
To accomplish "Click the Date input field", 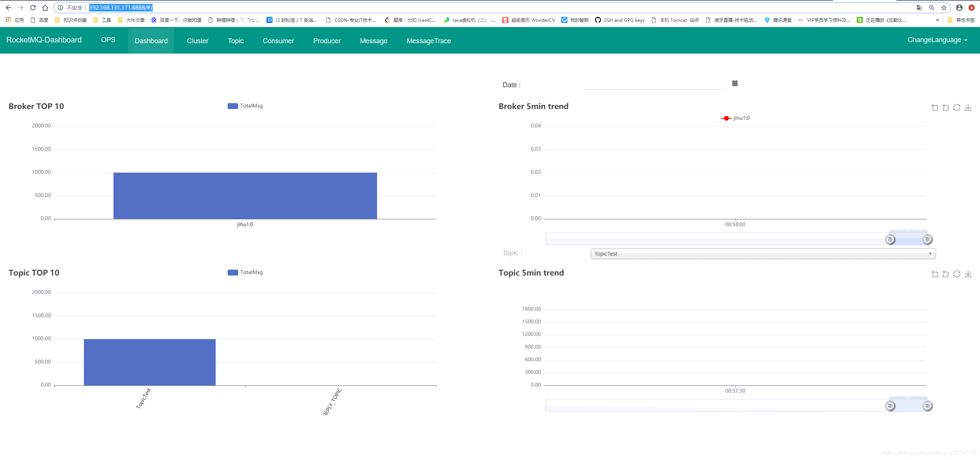I will click(x=655, y=85).
